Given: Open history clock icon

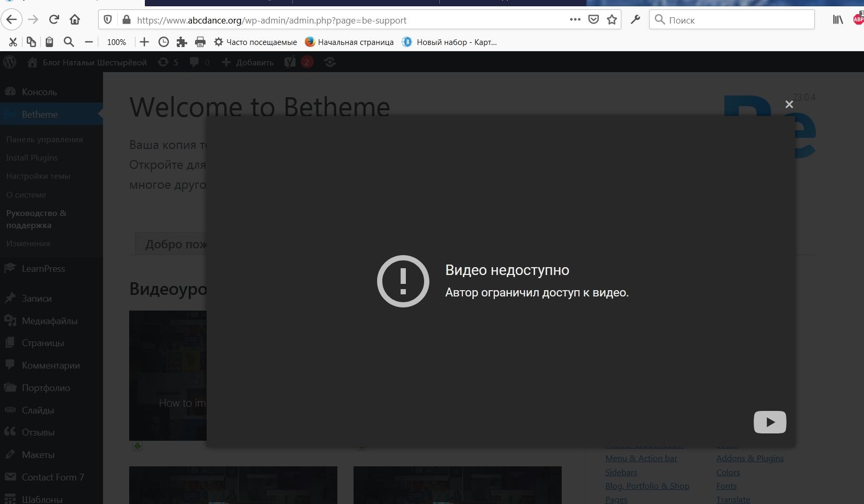Looking at the screenshot, I should click(163, 42).
